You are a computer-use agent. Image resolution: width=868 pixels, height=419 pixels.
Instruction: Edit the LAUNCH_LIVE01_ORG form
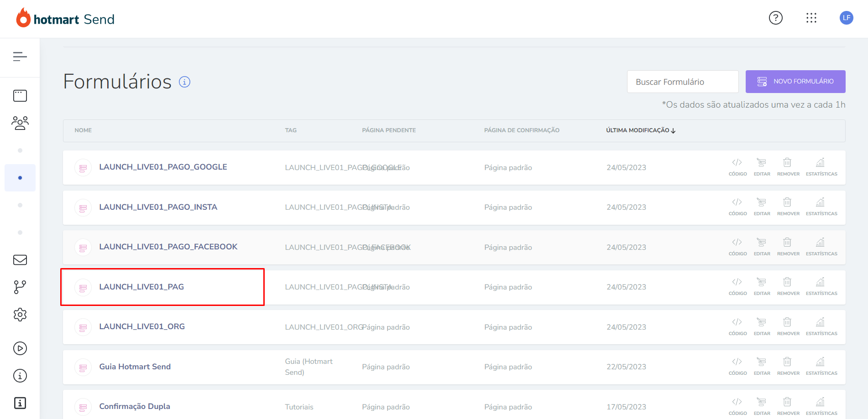coord(762,327)
